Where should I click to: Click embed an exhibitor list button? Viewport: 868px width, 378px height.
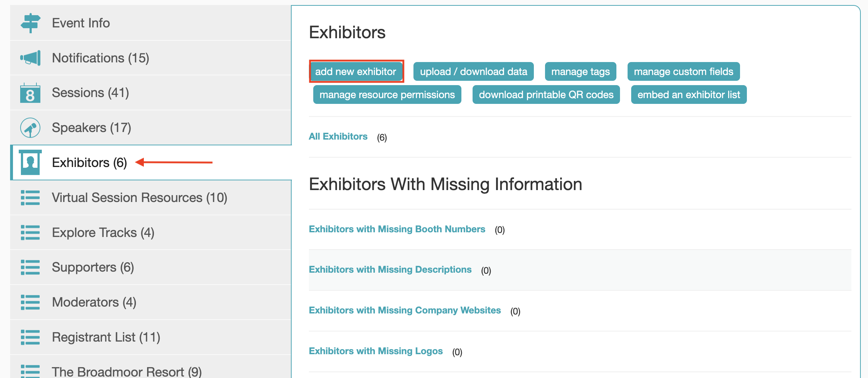[x=688, y=94]
